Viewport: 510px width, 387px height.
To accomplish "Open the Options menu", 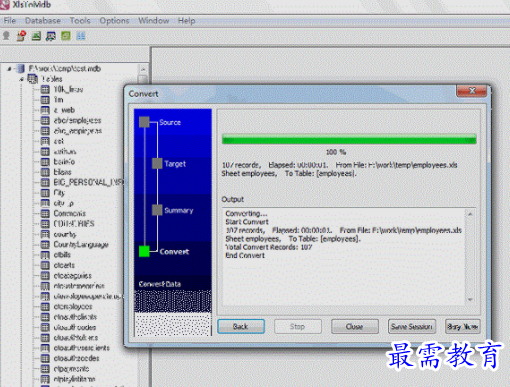I will [x=114, y=21].
